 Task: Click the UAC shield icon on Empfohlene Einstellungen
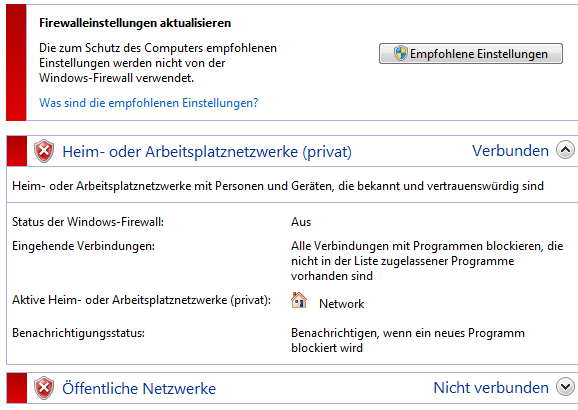(400, 53)
